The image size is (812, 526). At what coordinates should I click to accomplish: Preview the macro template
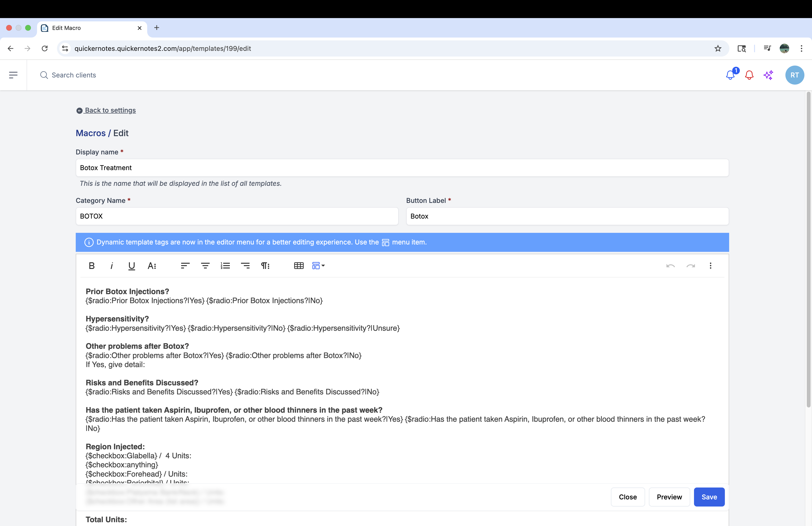click(x=669, y=497)
